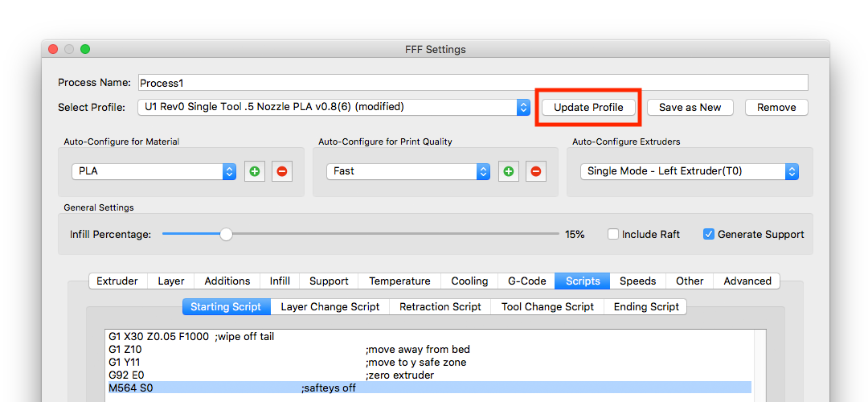Enable the Include Raft checkbox
Screen dimensions: 868x402
pyautogui.click(x=613, y=235)
